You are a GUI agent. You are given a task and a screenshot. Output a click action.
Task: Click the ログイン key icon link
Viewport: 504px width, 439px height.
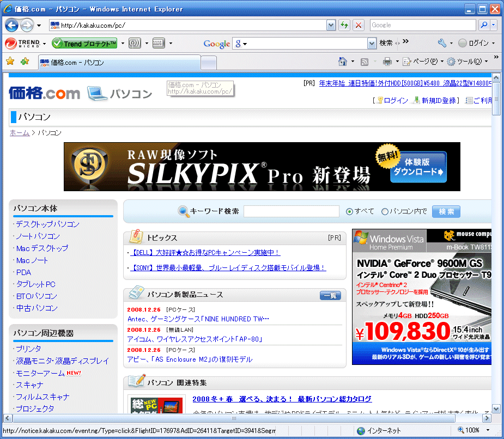point(392,101)
